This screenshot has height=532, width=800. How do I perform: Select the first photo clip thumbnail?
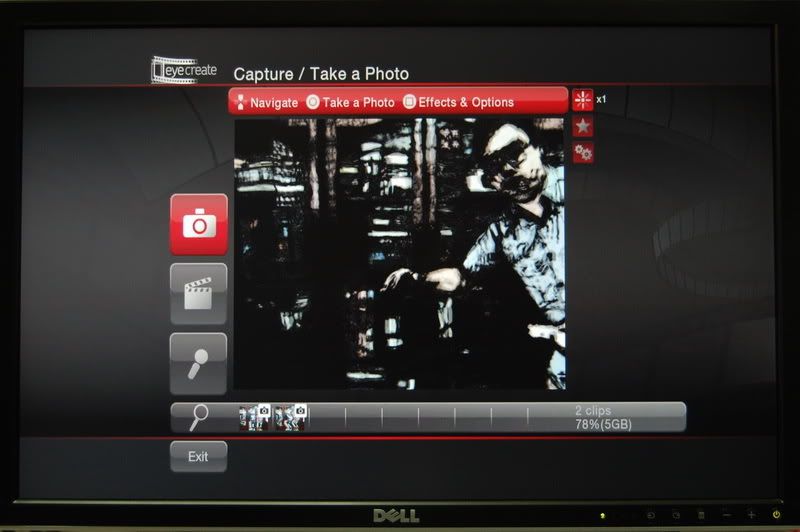(x=255, y=417)
